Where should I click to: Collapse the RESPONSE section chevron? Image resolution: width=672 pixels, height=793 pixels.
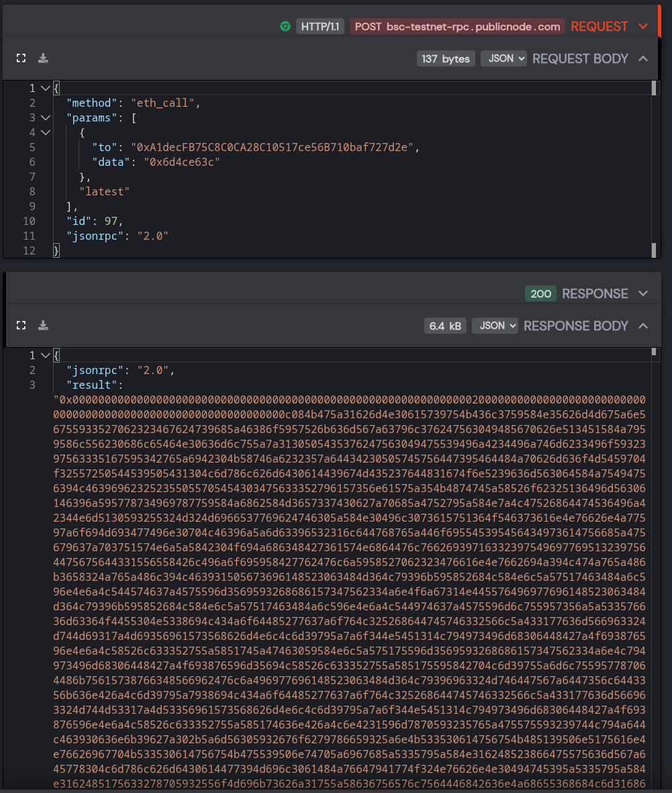pyautogui.click(x=643, y=293)
